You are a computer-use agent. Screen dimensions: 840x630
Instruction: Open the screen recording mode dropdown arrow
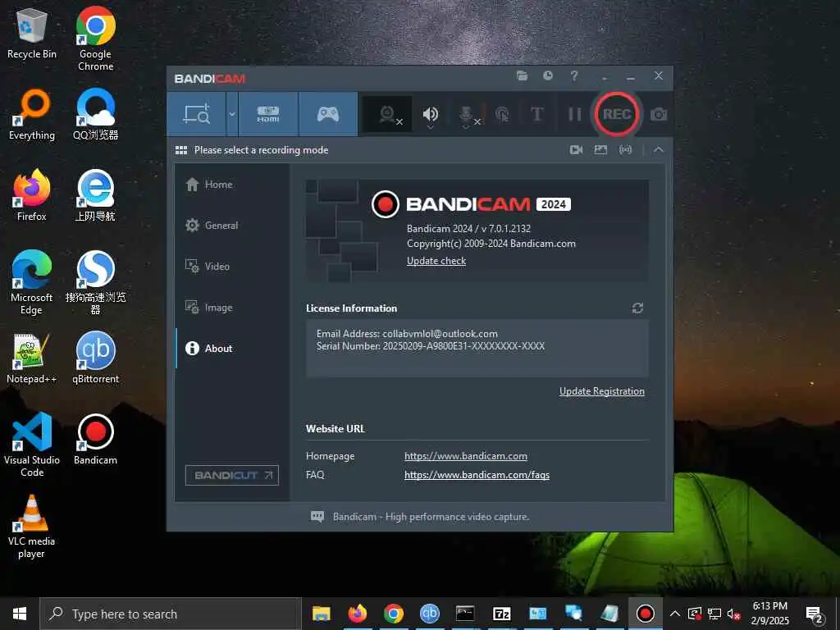tap(232, 114)
